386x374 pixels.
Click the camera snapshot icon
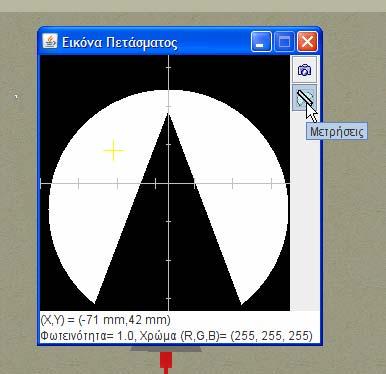(x=304, y=70)
